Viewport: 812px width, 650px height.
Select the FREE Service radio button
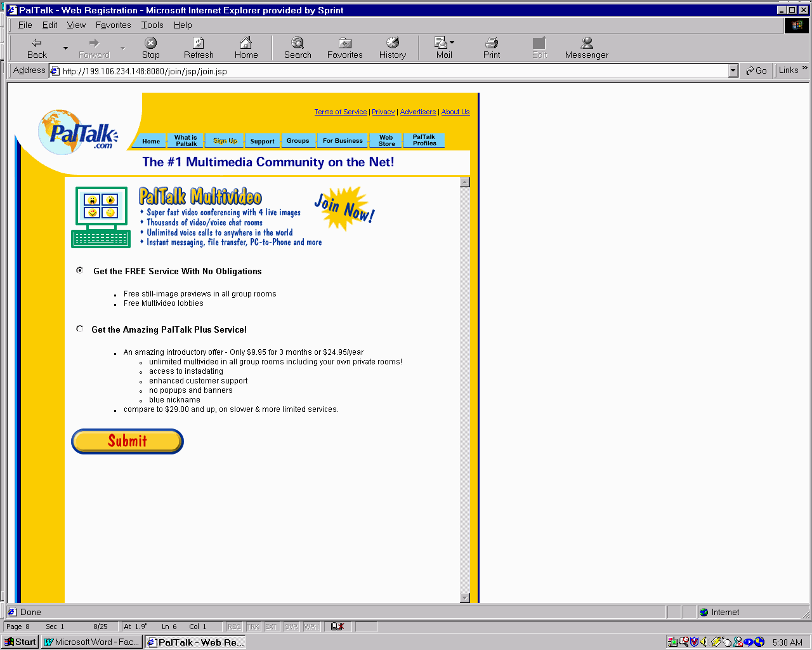(79, 270)
